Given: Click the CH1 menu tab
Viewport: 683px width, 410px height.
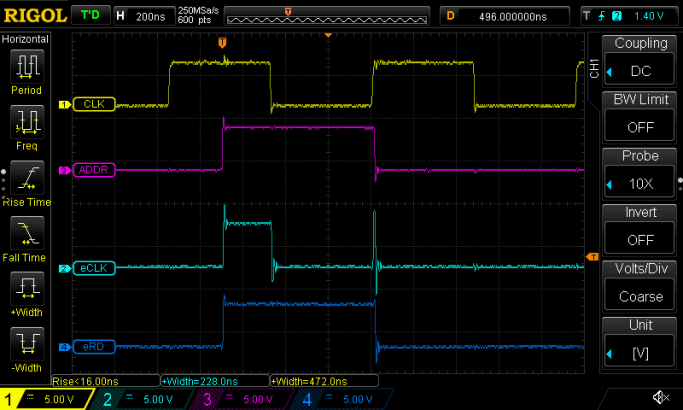Looking at the screenshot, I should click(x=594, y=68).
